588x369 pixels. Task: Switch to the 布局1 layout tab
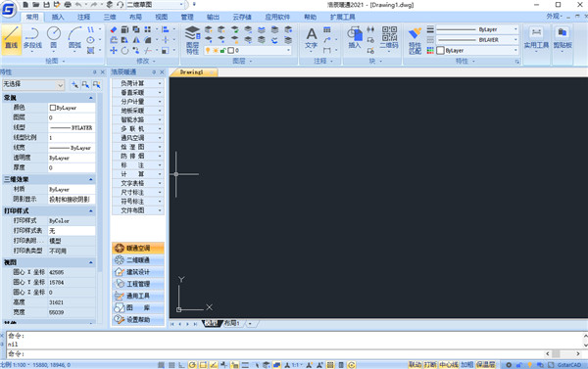coord(232,323)
